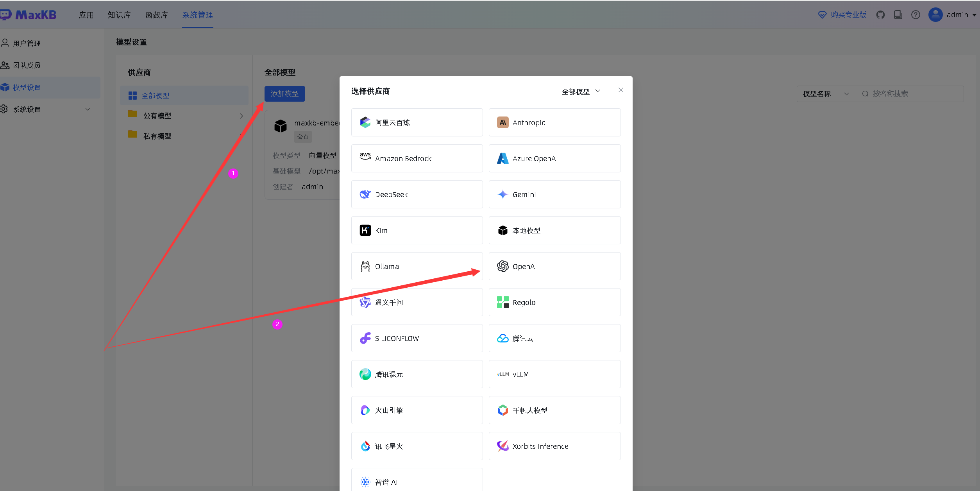The image size is (980, 491).
Task: Click the help question mark icon
Action: pyautogui.click(x=916, y=14)
